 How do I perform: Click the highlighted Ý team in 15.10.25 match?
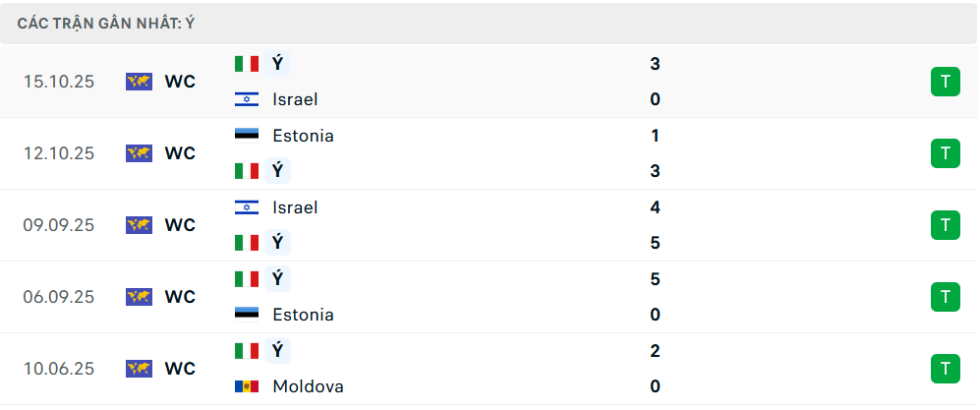pyautogui.click(x=278, y=64)
